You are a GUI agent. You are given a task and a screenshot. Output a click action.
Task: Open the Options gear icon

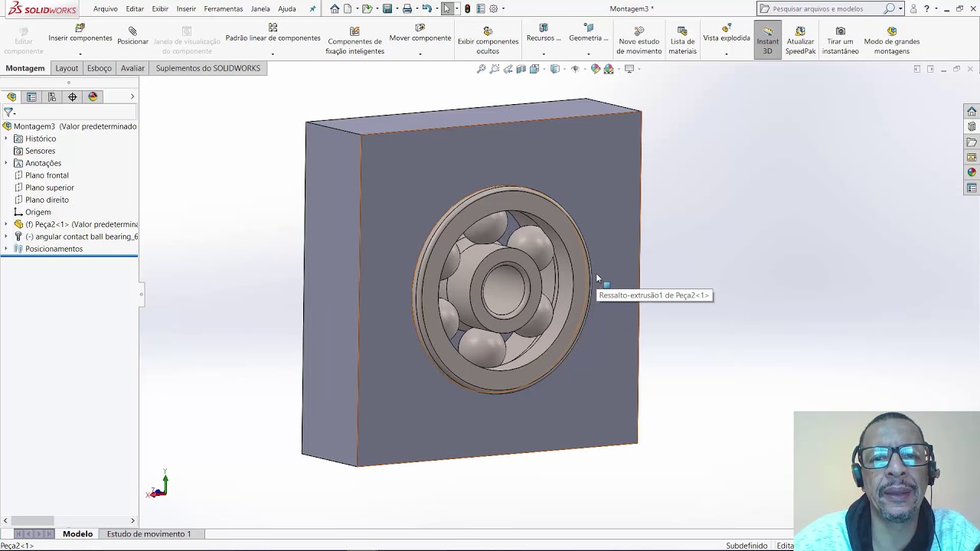pos(494,8)
